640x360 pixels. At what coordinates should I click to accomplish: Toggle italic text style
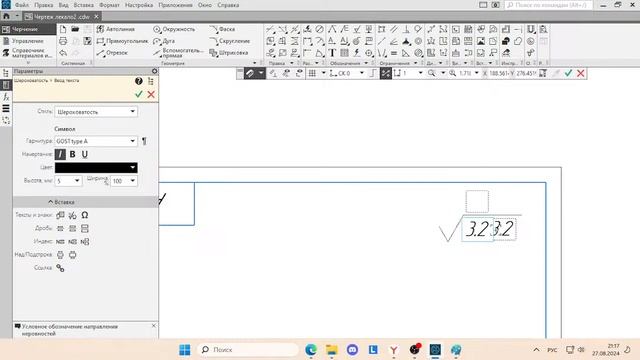[x=60, y=154]
